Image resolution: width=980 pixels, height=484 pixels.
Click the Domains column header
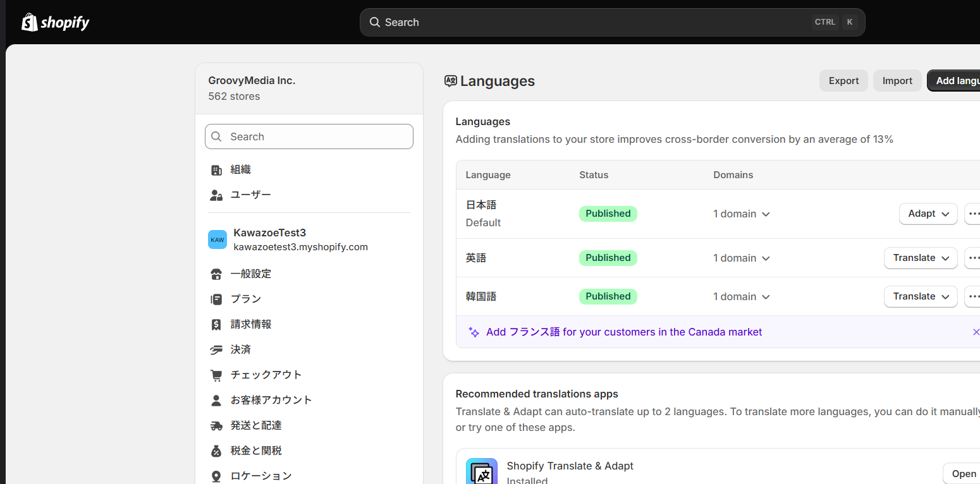733,175
